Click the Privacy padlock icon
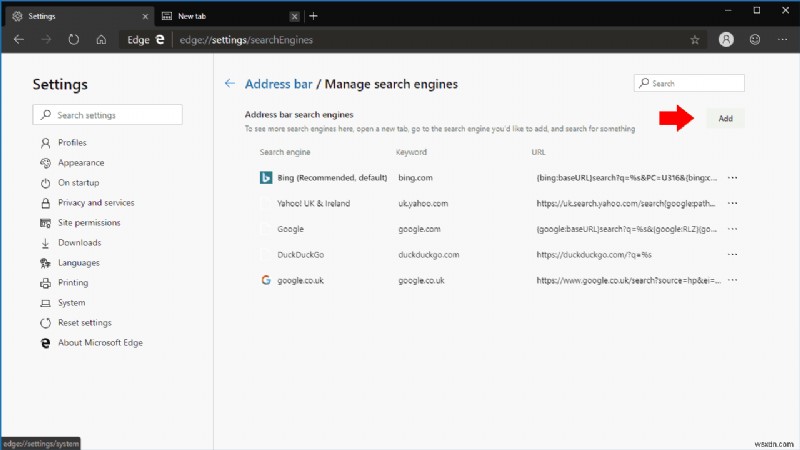The width and height of the screenshot is (800, 450). point(45,203)
